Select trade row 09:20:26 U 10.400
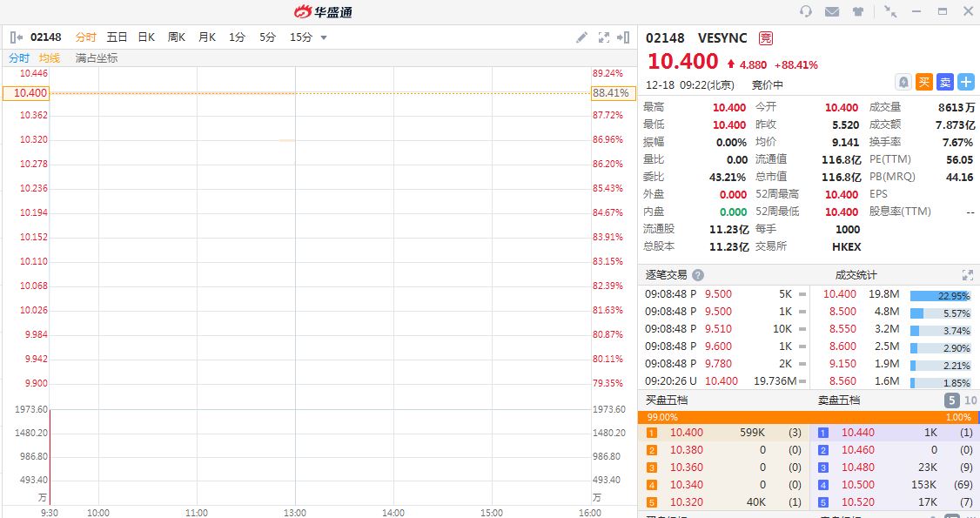The image size is (980, 518). 725,380
